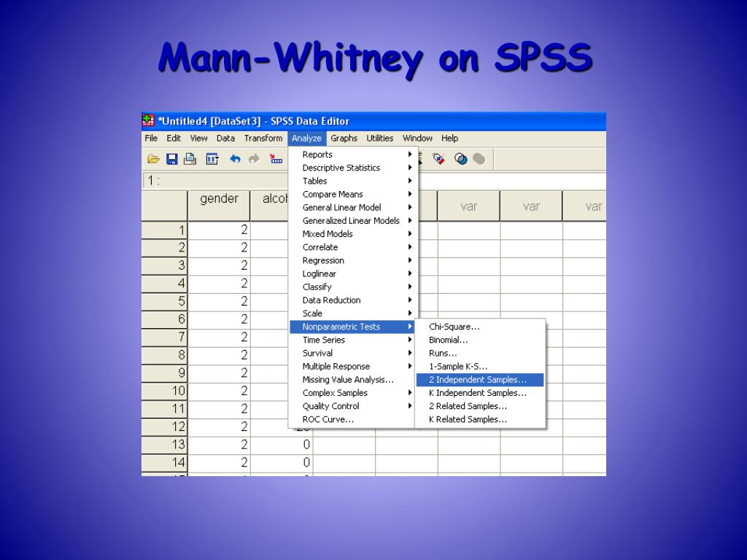Select Chi-Square... in the submenu
This screenshot has width=747, height=560.
(480, 327)
